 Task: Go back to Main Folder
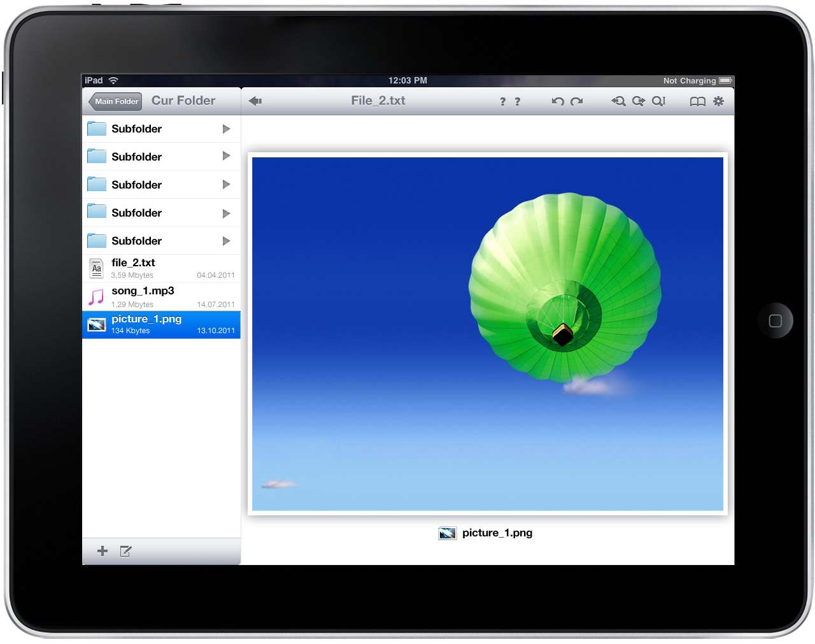click(115, 101)
